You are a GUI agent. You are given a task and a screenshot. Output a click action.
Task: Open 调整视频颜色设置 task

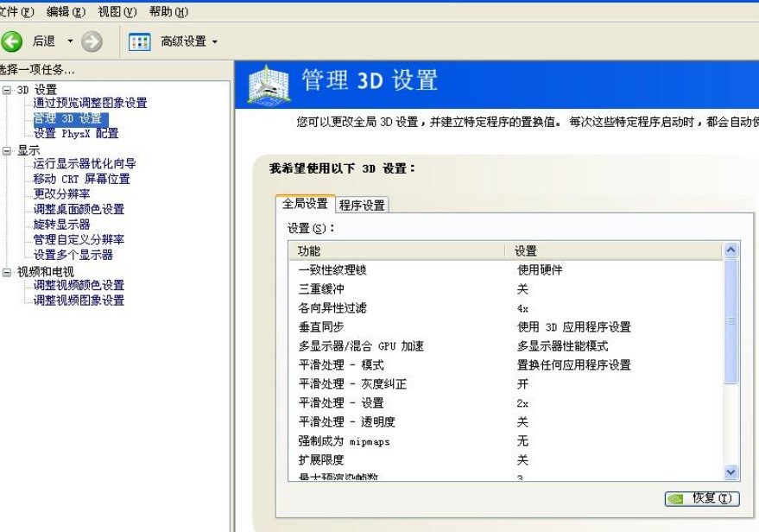[x=79, y=285]
